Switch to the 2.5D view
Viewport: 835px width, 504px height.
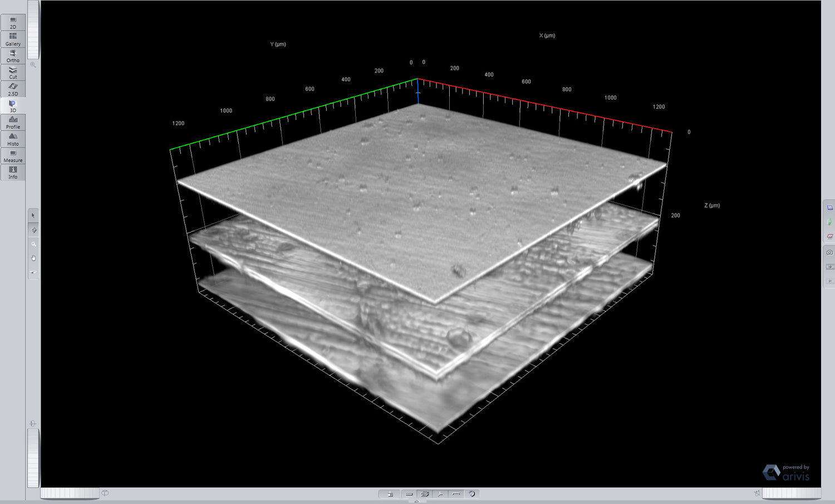click(13, 89)
